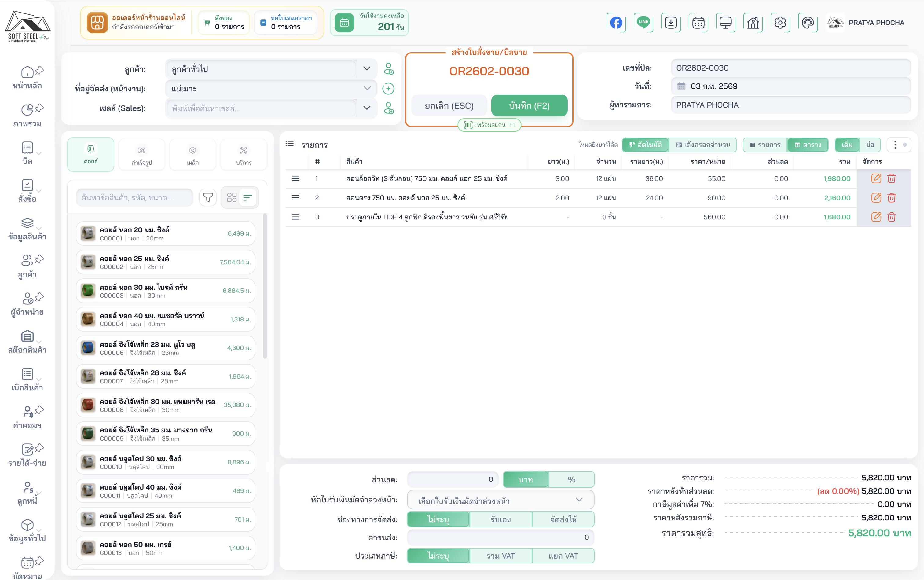This screenshot has width=924, height=580.
Task: Switch product list to grid view
Action: click(232, 197)
